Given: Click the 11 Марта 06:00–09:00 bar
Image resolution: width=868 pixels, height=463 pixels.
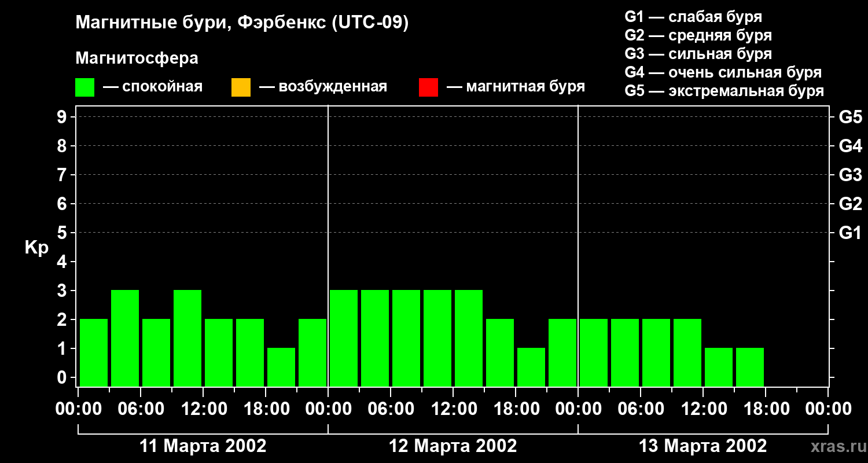Looking at the screenshot, I should (156, 352).
